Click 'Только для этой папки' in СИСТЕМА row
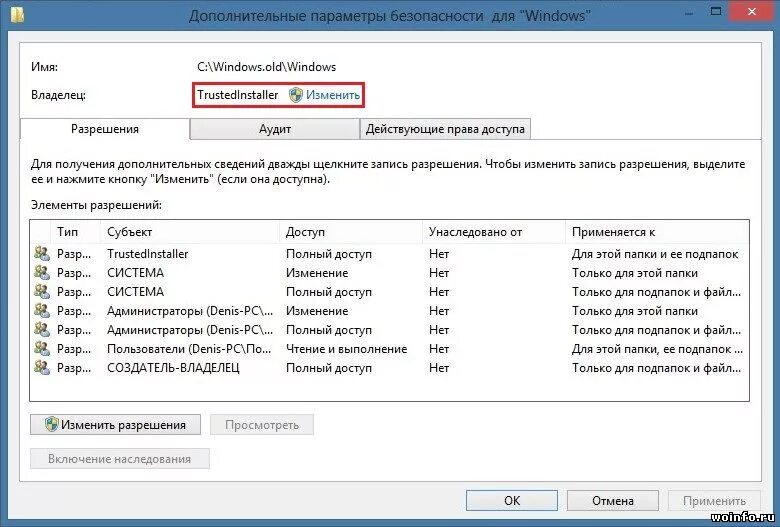The width and height of the screenshot is (780, 527). tap(635, 273)
